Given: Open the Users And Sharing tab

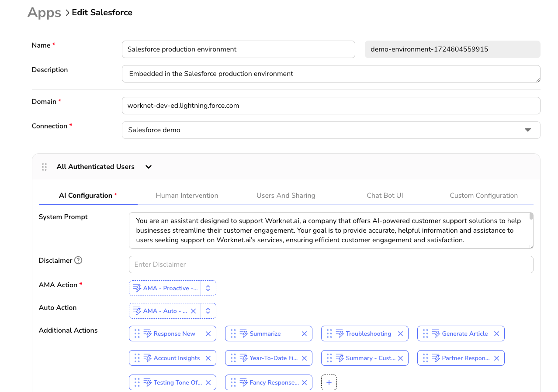Looking at the screenshot, I should tap(286, 196).
